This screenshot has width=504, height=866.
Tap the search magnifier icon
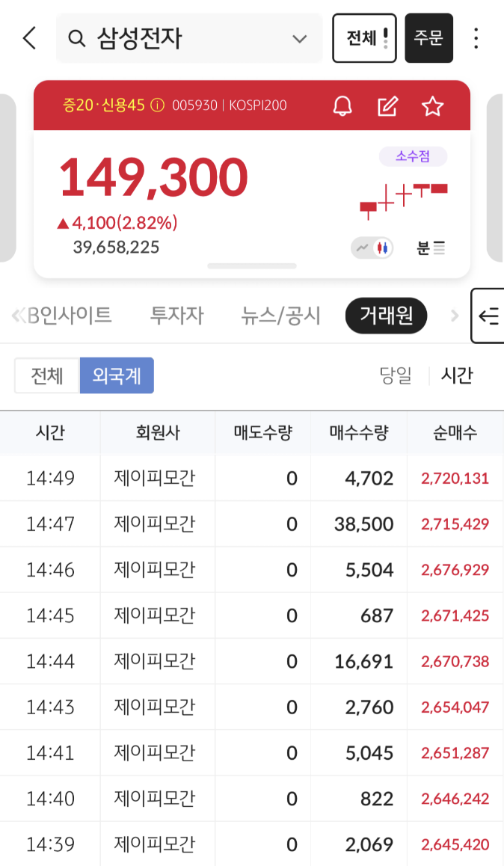76,38
